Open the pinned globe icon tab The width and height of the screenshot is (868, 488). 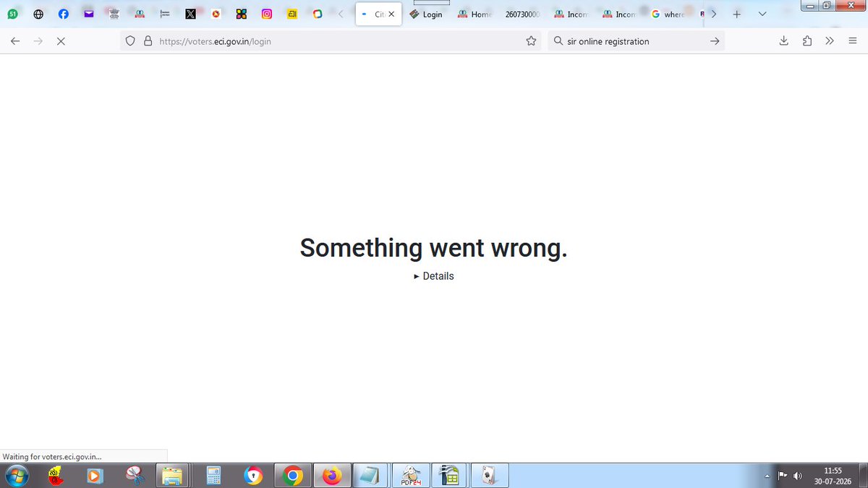pos(38,14)
